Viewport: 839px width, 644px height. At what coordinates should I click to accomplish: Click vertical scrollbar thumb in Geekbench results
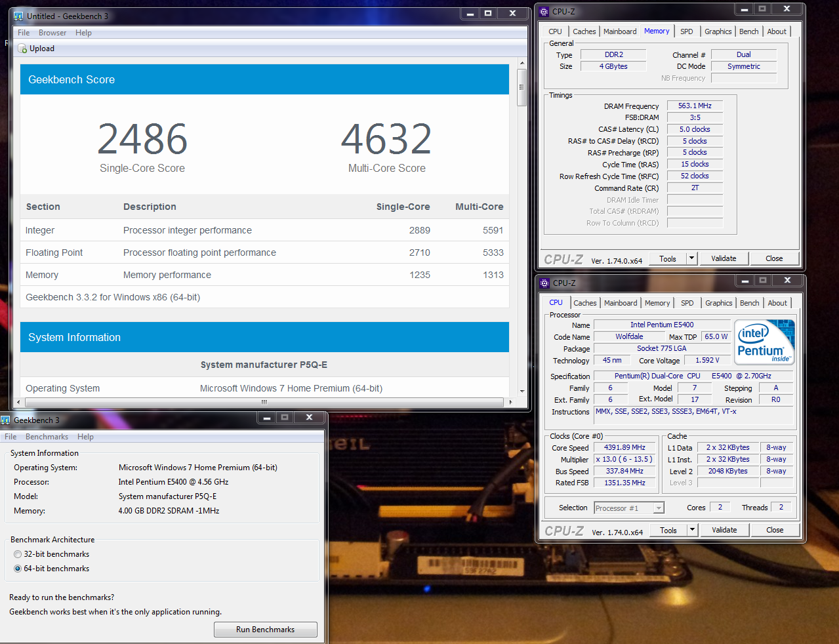(522, 87)
